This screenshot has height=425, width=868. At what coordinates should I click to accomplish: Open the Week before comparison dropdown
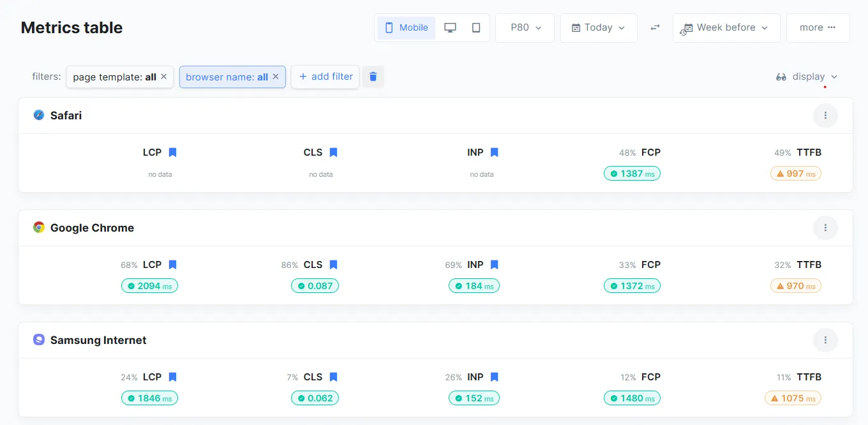[x=726, y=28]
